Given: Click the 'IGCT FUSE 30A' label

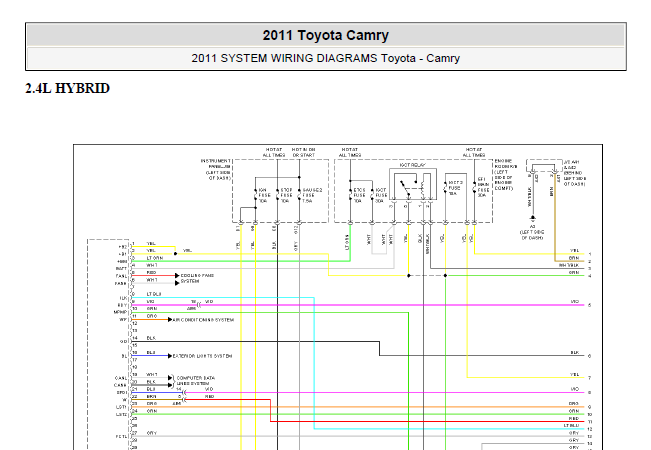Looking at the screenshot, I should 380,195.
